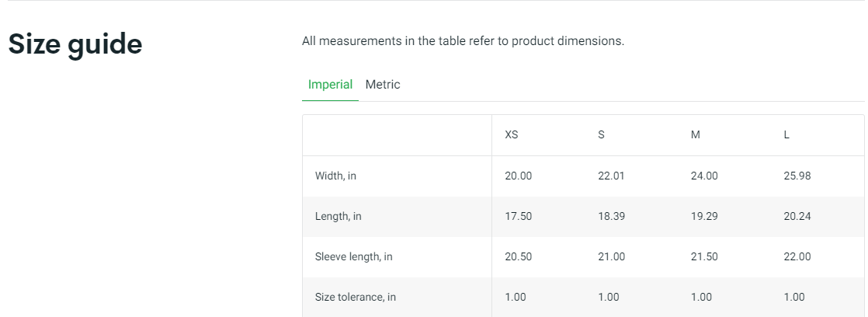Click the XS sleeve length value 20.50

point(518,257)
